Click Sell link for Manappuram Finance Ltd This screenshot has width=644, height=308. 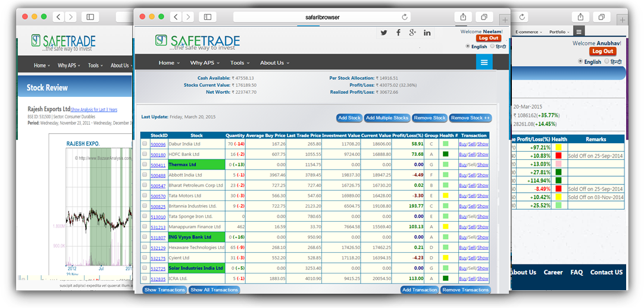pyautogui.click(x=471, y=227)
